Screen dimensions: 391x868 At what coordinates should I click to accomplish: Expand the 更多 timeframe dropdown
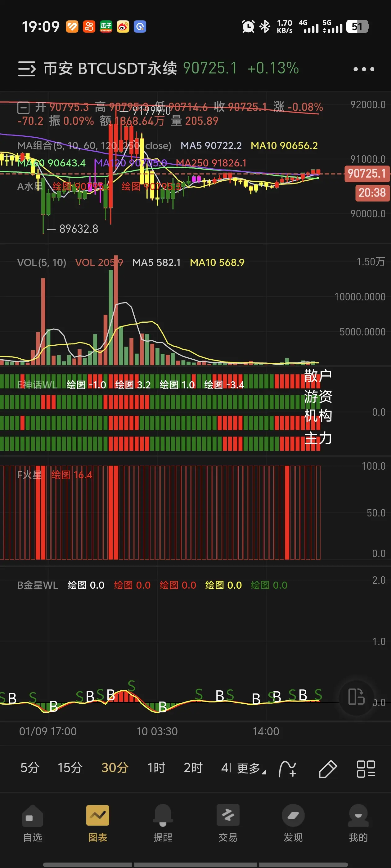(x=251, y=768)
